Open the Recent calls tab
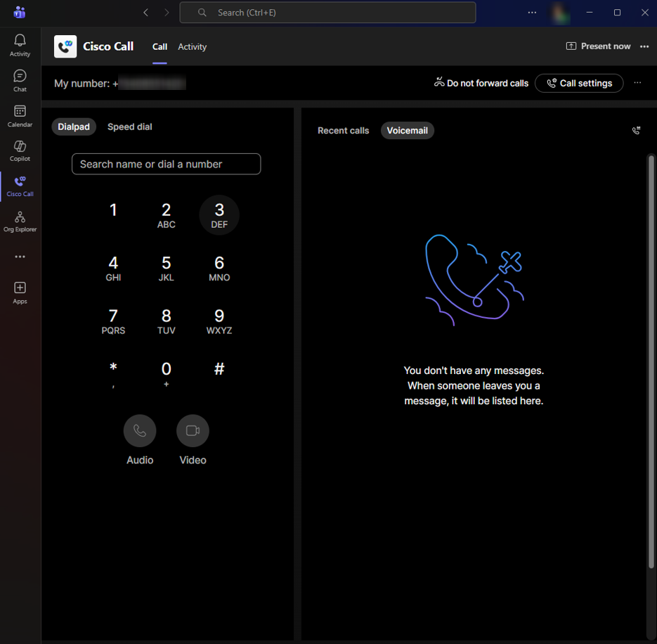 [343, 130]
